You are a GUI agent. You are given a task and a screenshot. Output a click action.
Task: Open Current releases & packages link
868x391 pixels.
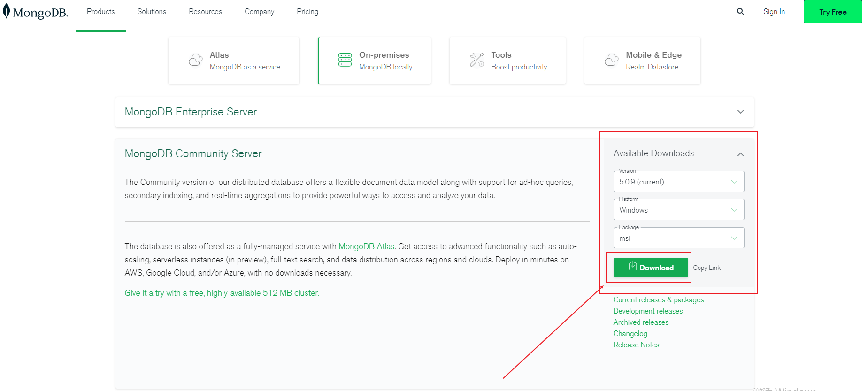click(659, 299)
